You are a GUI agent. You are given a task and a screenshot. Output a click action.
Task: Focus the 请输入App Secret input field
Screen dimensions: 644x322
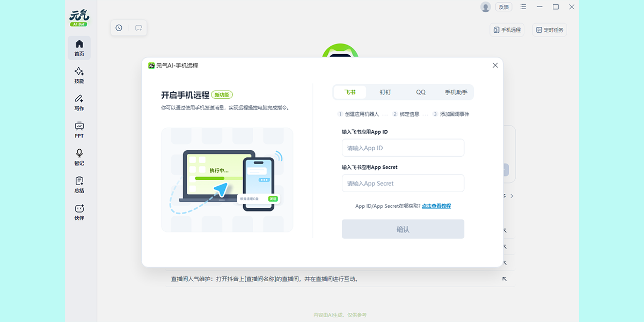point(403,183)
